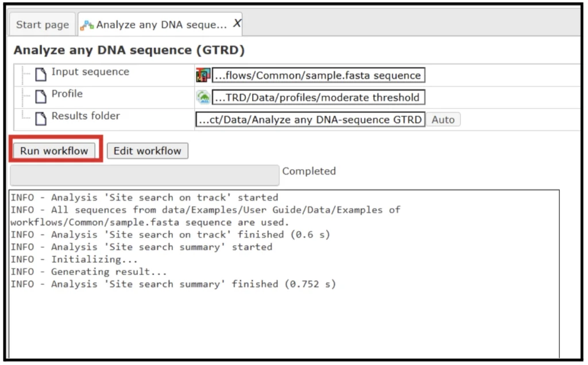Click the sequence icon before sample.fasta field

point(203,75)
